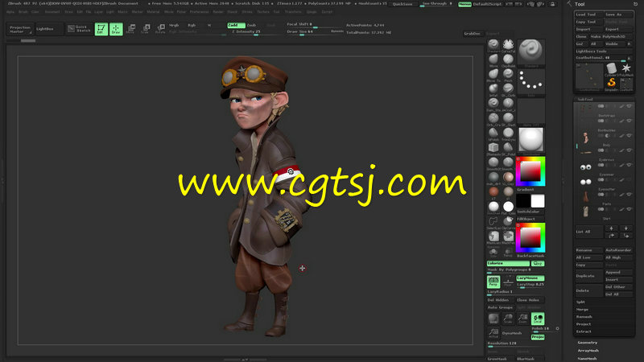Toggle the Rgb channel button
The height and width of the screenshot is (362, 644).
[x=192, y=25]
